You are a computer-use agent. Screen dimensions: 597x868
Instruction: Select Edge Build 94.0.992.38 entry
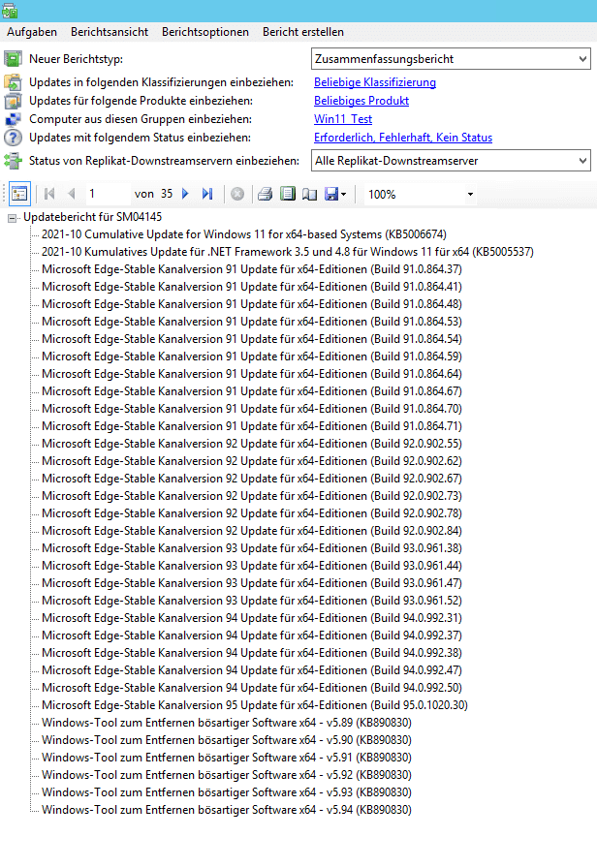(x=251, y=653)
